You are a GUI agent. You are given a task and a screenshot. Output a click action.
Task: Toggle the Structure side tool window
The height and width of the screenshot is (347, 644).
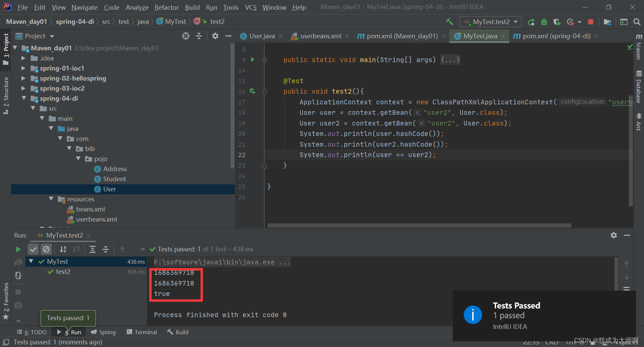tap(6, 96)
